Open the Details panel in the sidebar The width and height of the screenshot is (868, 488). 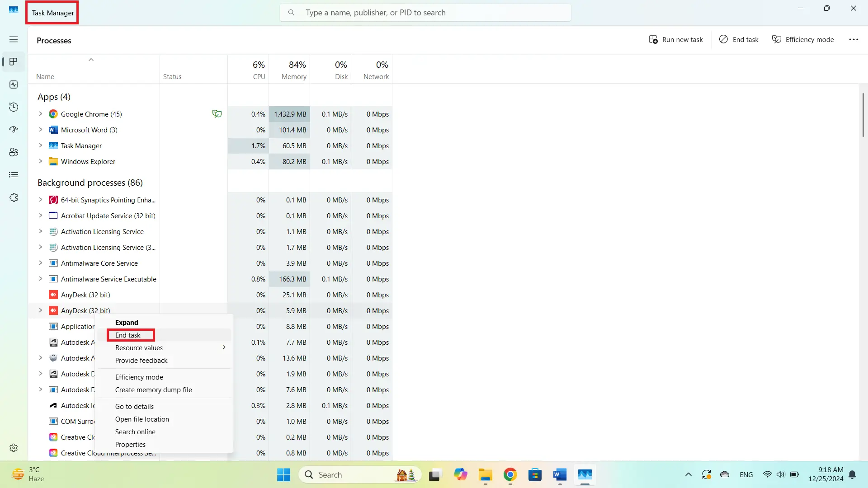(x=14, y=174)
